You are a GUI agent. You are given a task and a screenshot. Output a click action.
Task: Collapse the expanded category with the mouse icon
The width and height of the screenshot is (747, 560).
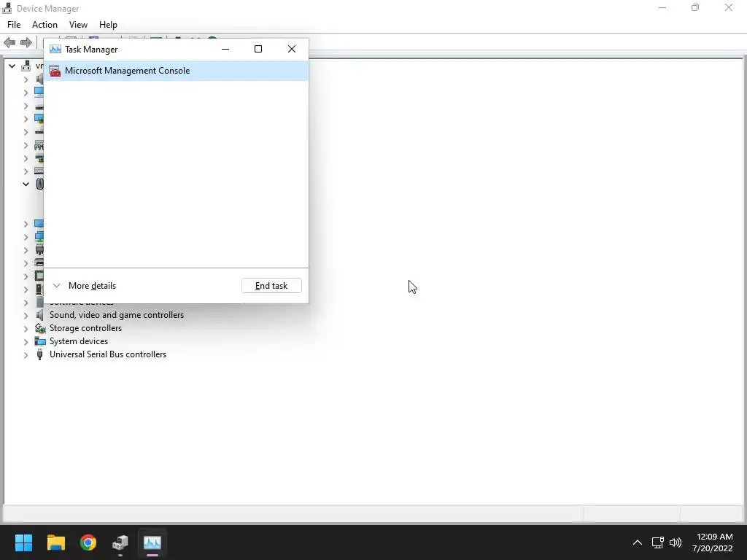pyautogui.click(x=26, y=184)
